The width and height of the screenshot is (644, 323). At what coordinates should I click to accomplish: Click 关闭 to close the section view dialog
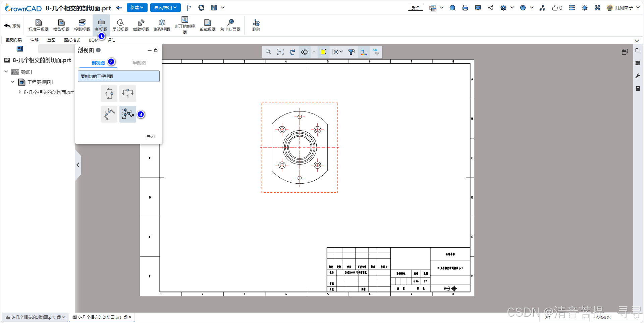coord(151,136)
